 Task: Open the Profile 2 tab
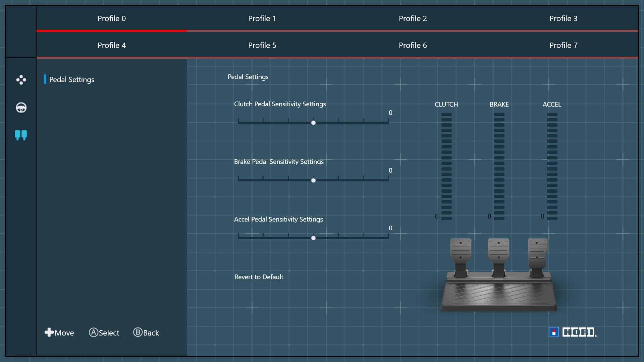click(413, 18)
